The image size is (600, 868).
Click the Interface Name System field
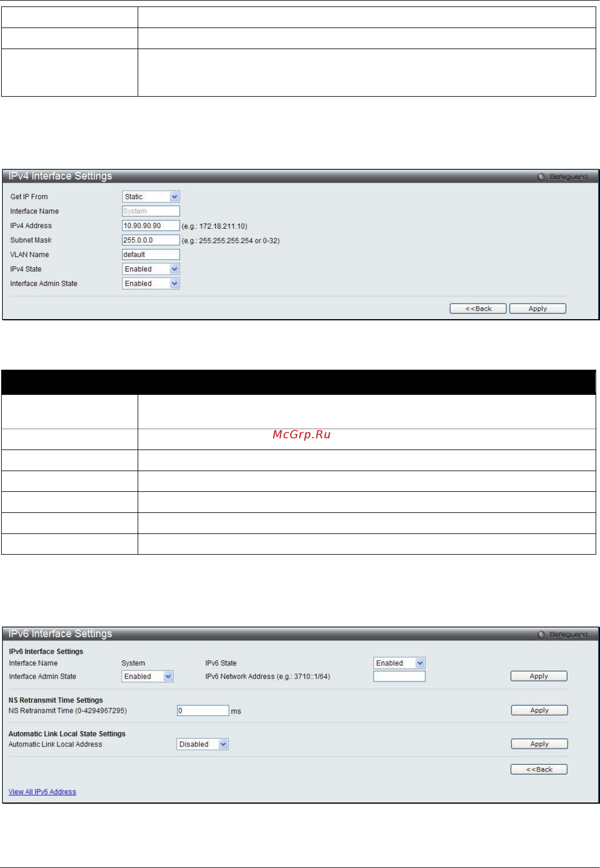[x=151, y=211]
